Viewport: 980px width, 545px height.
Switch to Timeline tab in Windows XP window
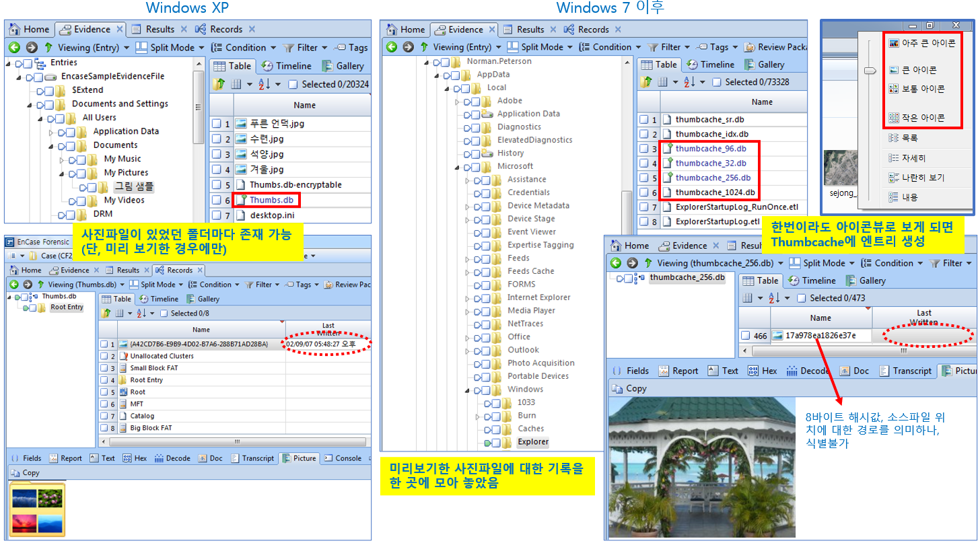pos(286,66)
